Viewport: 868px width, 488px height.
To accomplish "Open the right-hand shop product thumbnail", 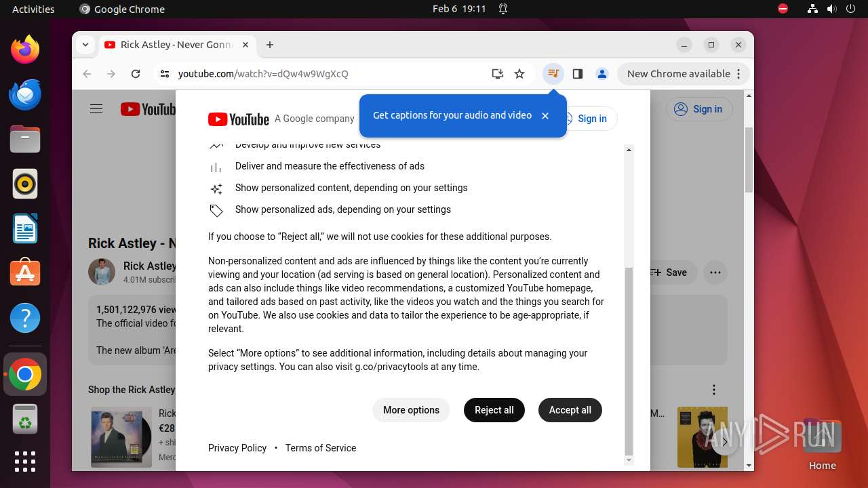I will (703, 437).
